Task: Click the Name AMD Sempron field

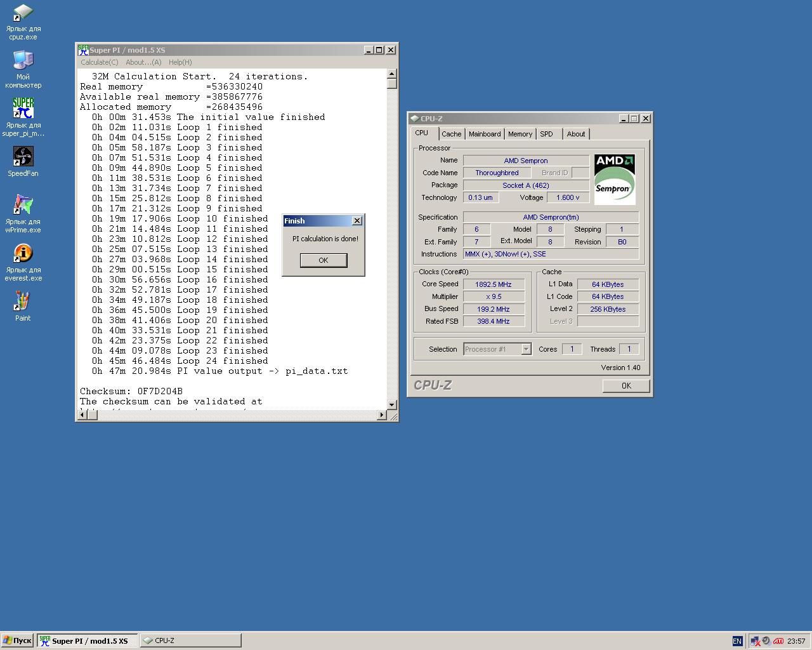Action: [x=526, y=161]
